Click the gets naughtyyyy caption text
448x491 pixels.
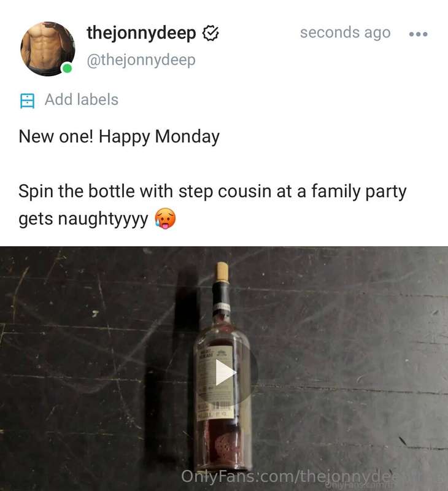(x=83, y=218)
